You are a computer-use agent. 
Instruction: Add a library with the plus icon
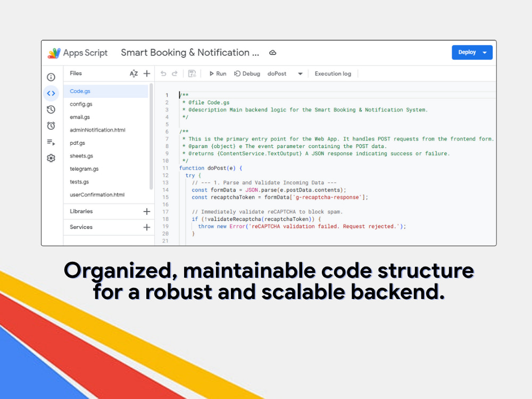147,211
